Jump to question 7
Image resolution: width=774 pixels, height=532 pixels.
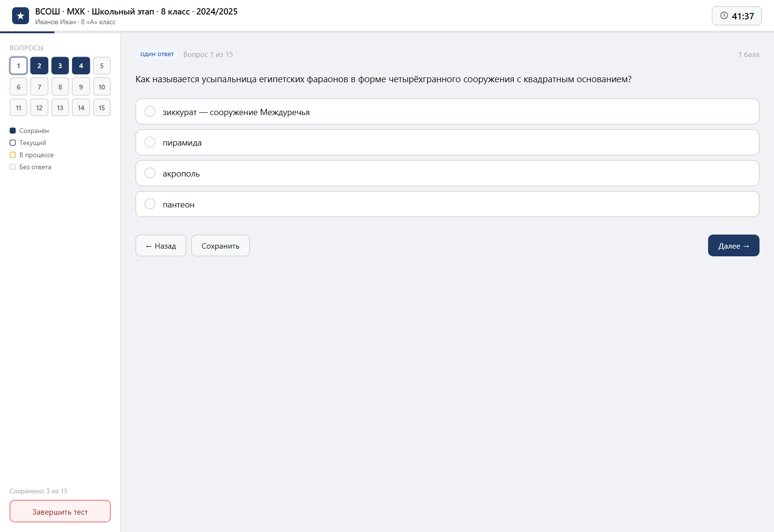pos(39,87)
